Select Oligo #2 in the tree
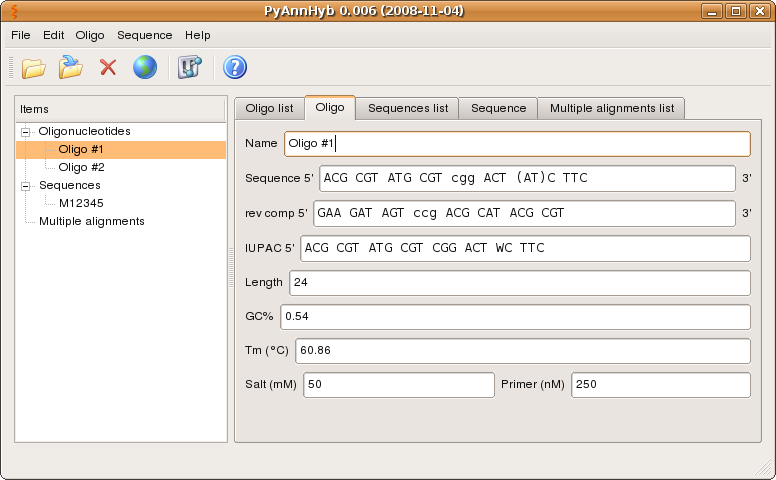 tap(81, 167)
